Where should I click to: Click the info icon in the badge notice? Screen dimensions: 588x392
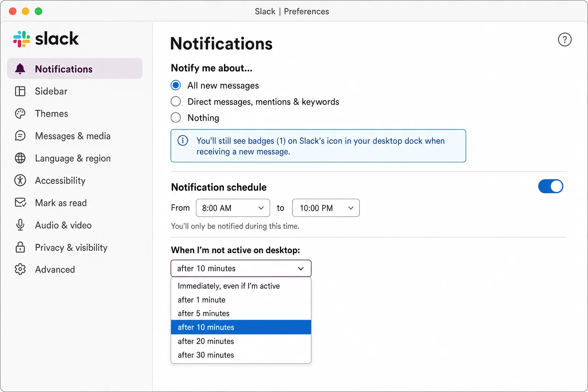point(183,140)
